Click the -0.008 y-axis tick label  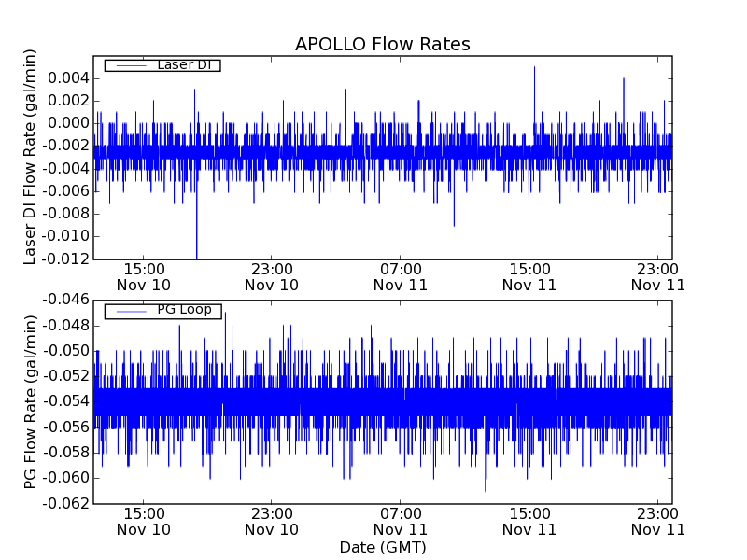click(x=65, y=214)
